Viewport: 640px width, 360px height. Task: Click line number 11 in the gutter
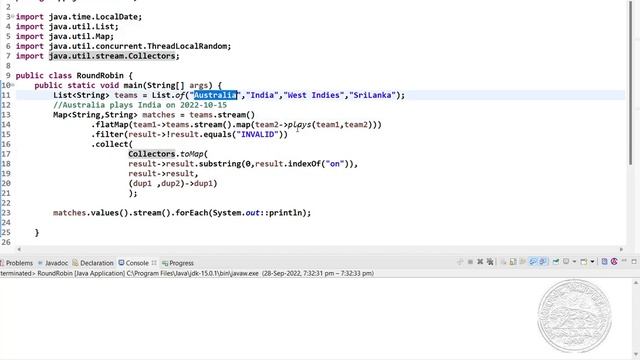(x=6, y=95)
